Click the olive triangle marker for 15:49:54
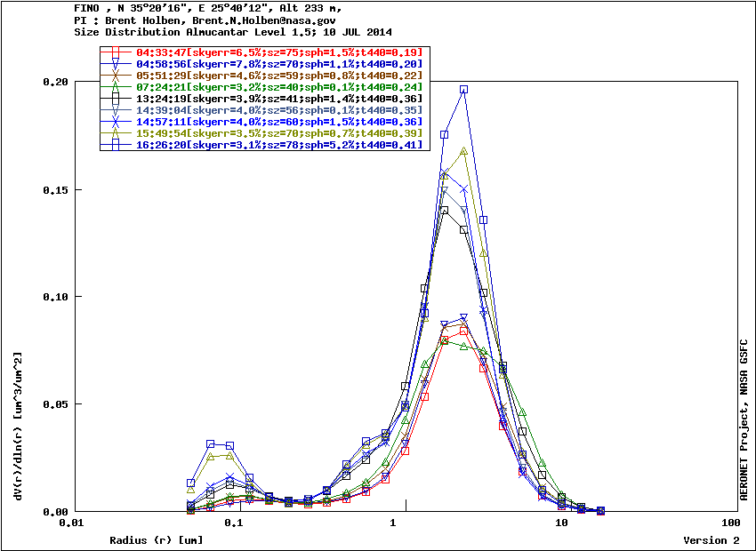Screen dimensions: 756x551 (x=115, y=133)
